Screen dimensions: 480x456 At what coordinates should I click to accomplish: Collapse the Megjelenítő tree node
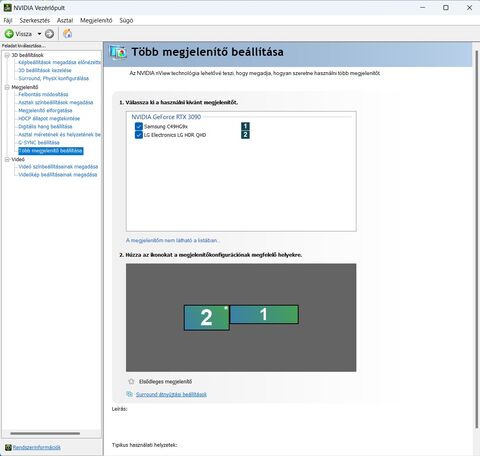[7, 87]
